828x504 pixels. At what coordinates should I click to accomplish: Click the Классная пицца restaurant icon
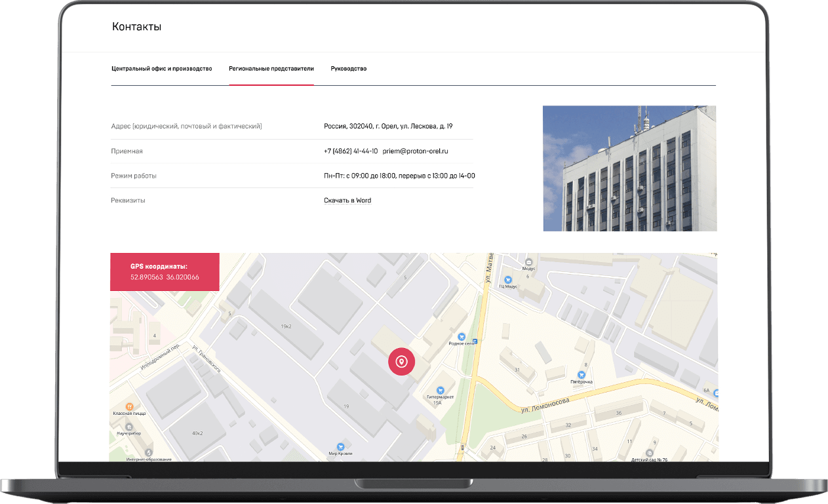tap(129, 406)
